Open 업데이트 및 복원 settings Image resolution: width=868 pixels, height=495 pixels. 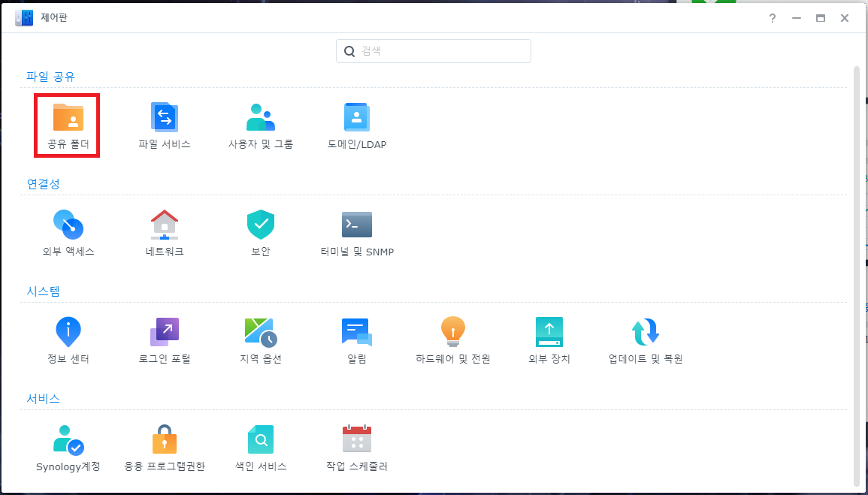point(646,333)
